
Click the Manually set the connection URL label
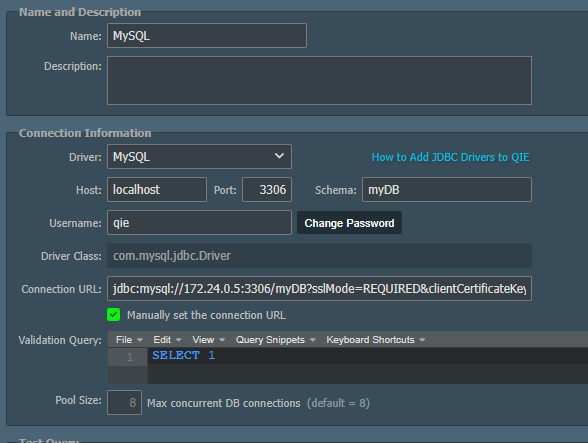[x=206, y=315]
